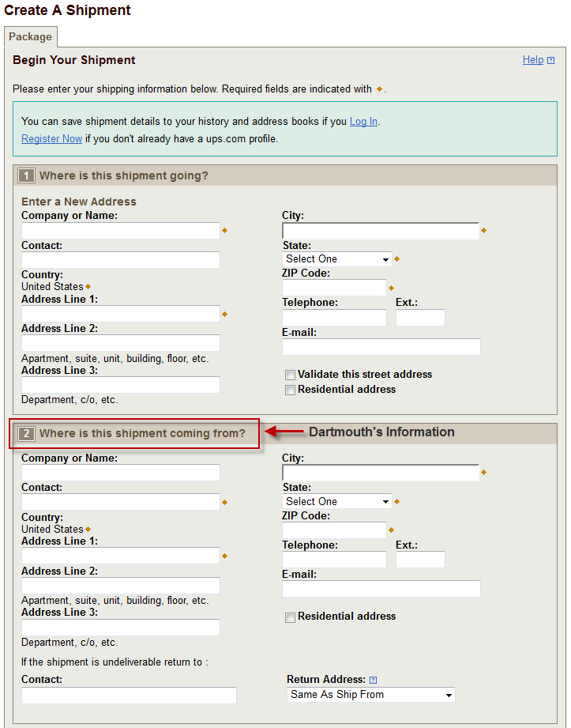The width and height of the screenshot is (571, 728).
Task: Click the Help question mark icon
Action: (550, 60)
